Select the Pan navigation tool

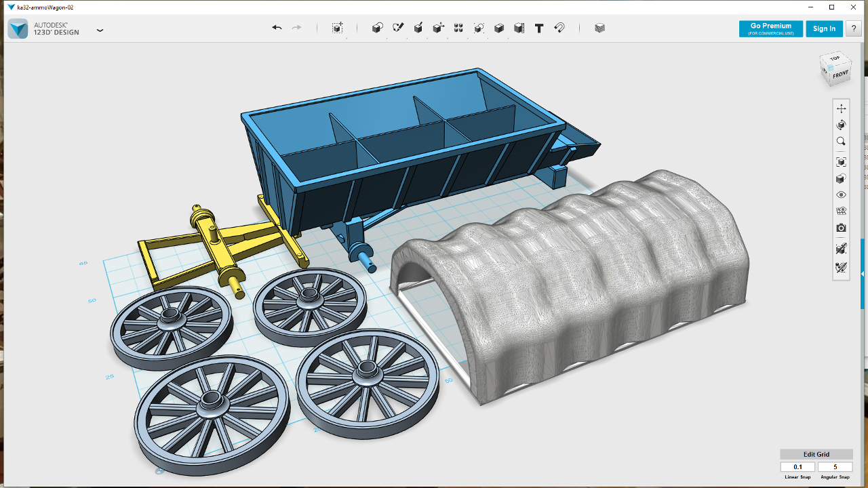pyautogui.click(x=841, y=108)
